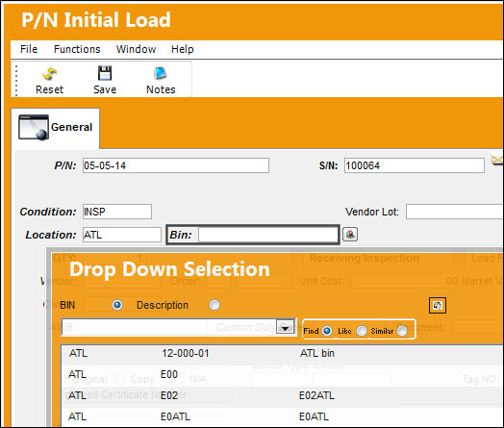Image resolution: width=504 pixels, height=428 pixels.
Task: Click the Location field showing ATL
Action: 122,235
